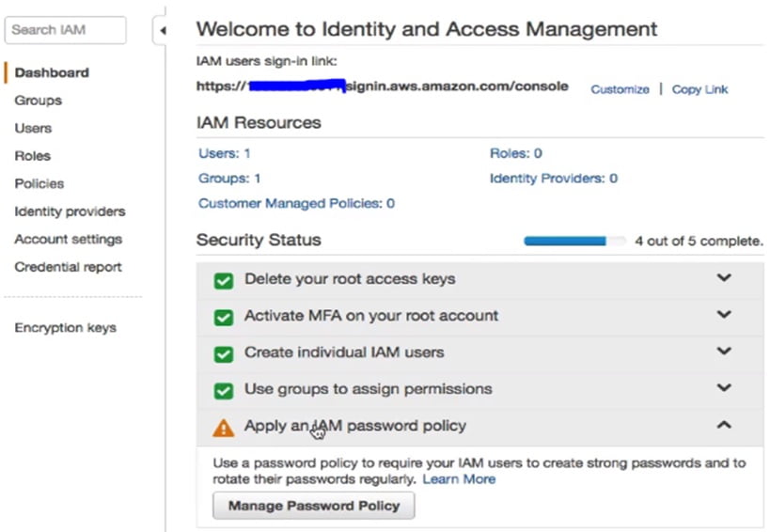Open the Learn More link
770x532 pixels.
(459, 479)
